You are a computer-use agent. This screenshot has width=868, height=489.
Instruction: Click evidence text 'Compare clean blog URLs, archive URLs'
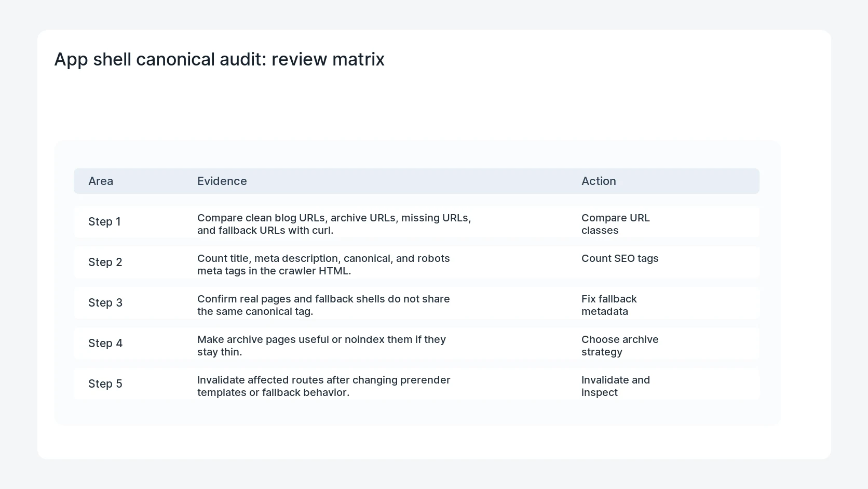coord(334,224)
